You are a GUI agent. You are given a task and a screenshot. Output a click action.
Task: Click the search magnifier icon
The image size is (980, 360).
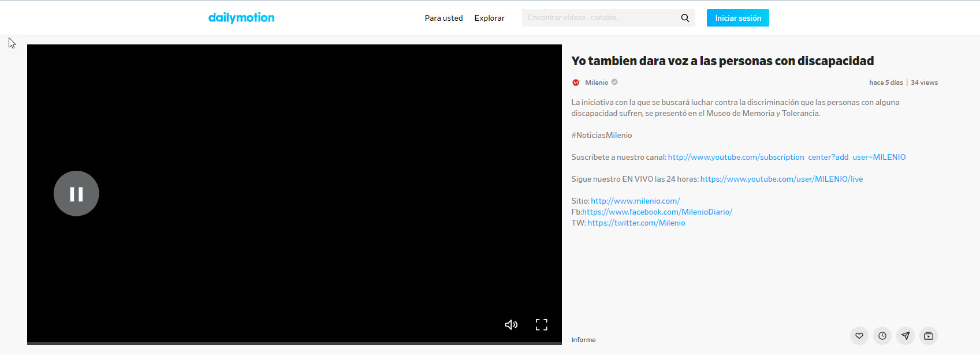[685, 18]
